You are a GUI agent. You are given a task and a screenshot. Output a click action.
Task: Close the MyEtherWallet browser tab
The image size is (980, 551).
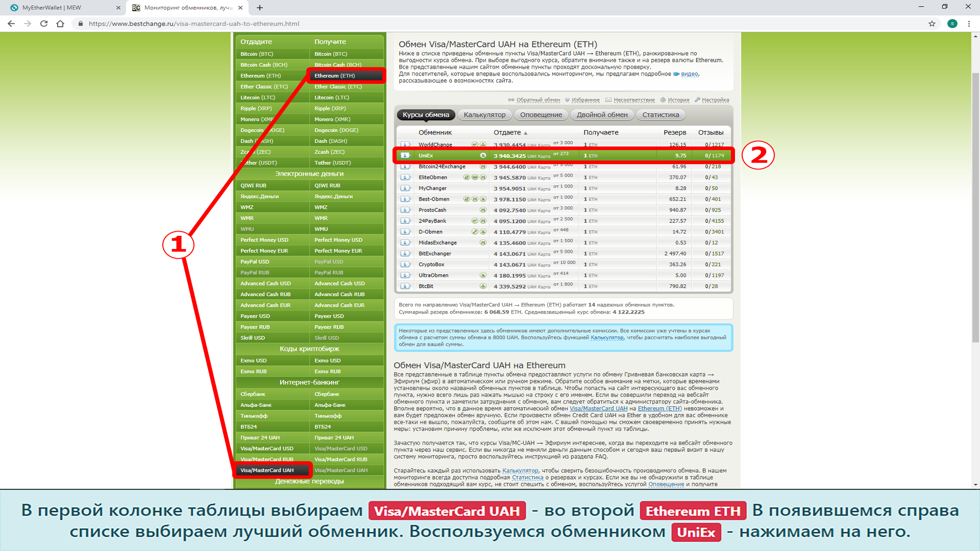(118, 8)
